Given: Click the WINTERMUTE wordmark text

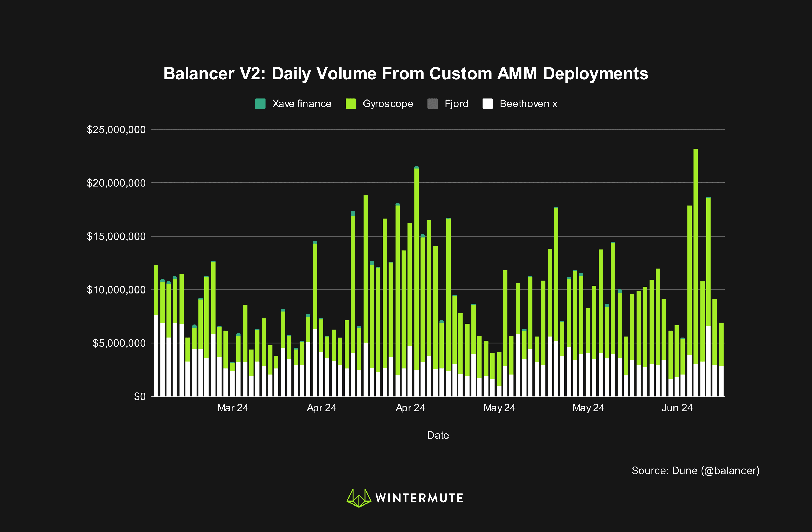Looking at the screenshot, I should tap(419, 498).
